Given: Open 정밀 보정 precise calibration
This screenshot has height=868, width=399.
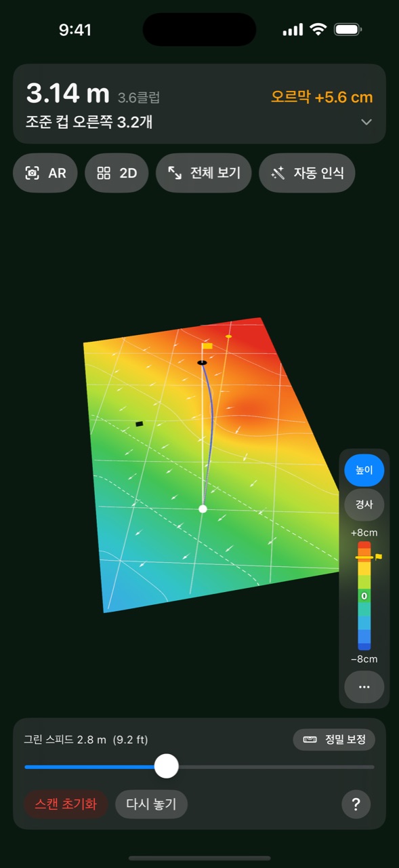Looking at the screenshot, I should pyautogui.click(x=334, y=739).
